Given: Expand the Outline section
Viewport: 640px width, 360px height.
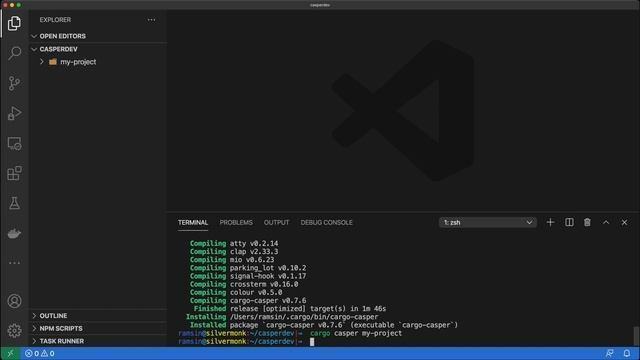Looking at the screenshot, I should [x=98, y=316].
